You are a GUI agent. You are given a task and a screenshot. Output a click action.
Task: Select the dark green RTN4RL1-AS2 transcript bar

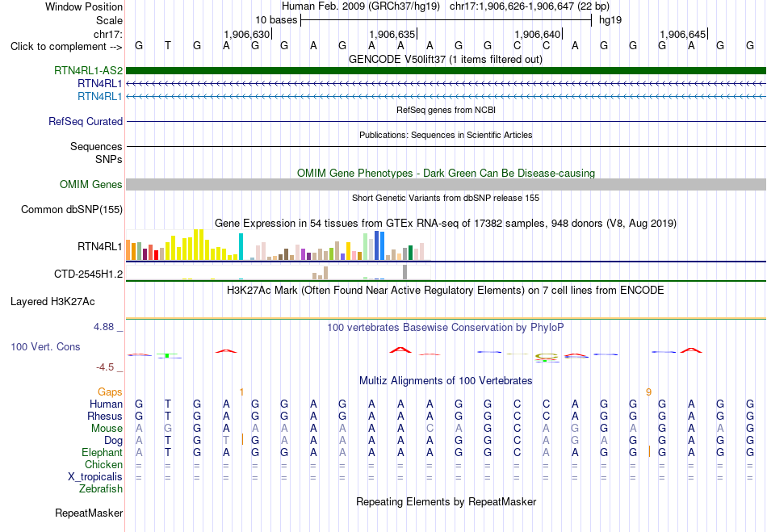coord(446,70)
